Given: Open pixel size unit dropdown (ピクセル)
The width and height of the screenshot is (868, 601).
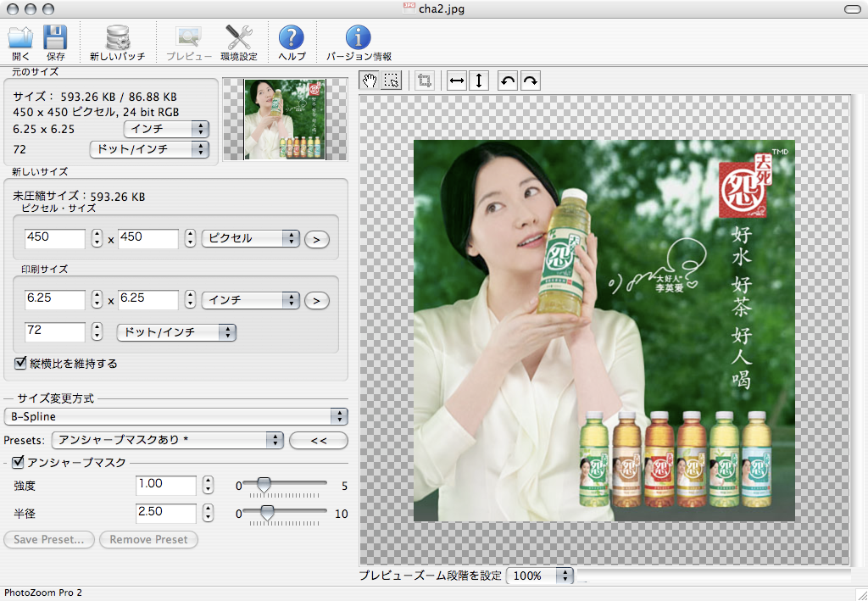Looking at the screenshot, I should pyautogui.click(x=251, y=238).
